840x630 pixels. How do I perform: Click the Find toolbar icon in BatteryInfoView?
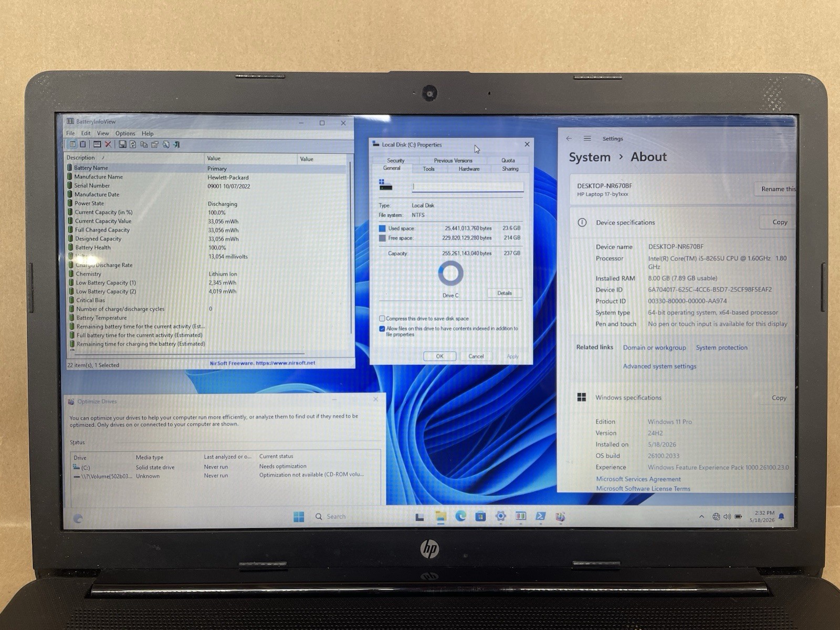pos(166,144)
